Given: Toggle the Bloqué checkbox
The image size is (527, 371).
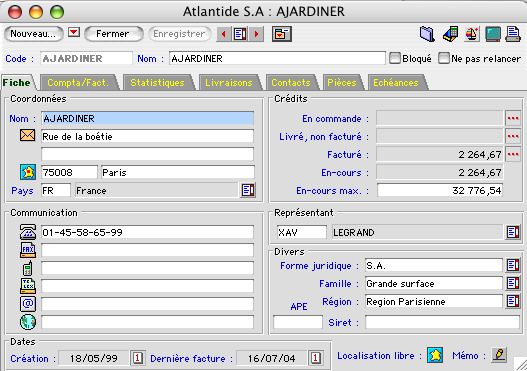Looking at the screenshot, I should coord(395,58).
